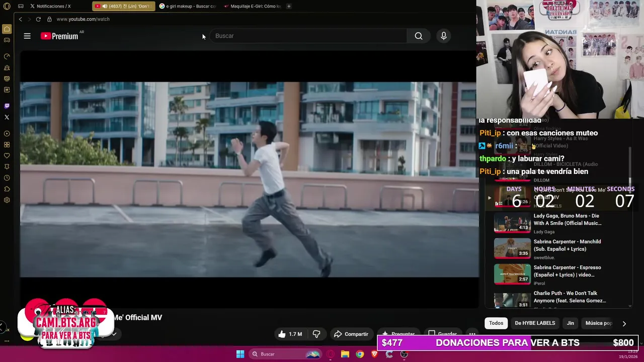644x362 pixels.
Task: Open the Twitch panel in the sidebar
Action: pyautogui.click(x=7, y=106)
